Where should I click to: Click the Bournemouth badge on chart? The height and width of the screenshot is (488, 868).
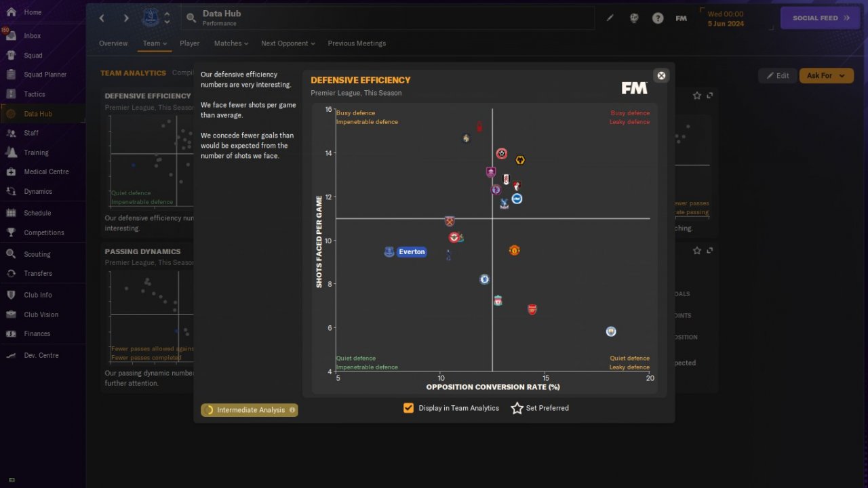click(x=517, y=186)
